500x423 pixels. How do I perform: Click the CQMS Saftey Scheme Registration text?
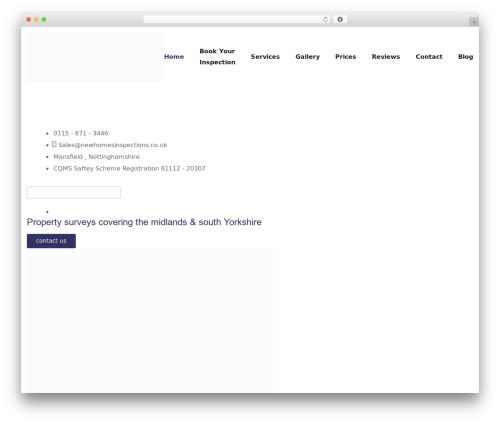coord(129,168)
